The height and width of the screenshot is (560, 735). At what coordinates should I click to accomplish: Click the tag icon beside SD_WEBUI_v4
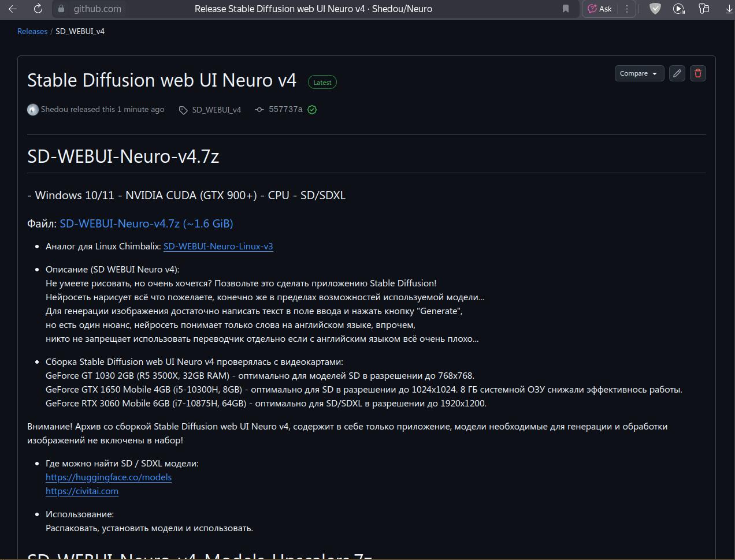coord(183,110)
